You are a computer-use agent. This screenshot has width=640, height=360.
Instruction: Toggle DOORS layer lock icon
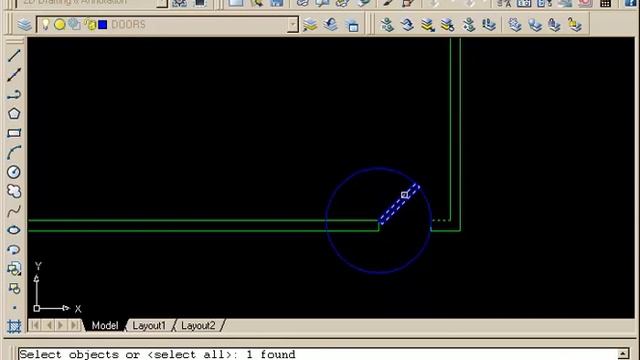(x=91, y=24)
